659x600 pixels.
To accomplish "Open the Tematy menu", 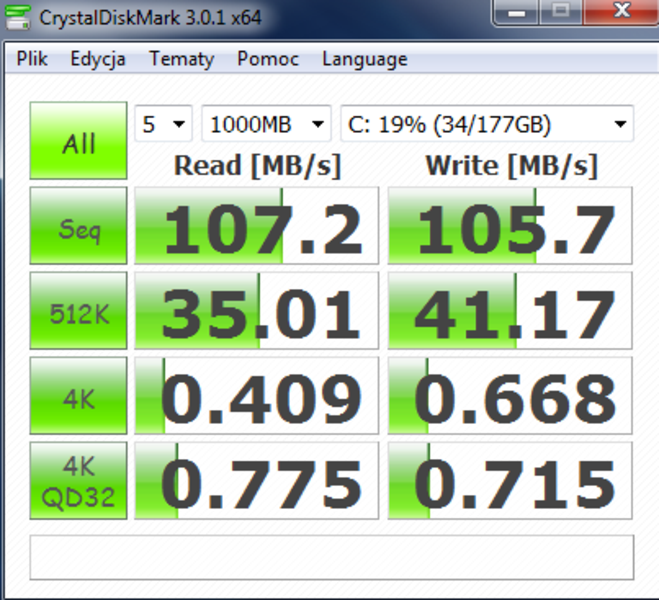I will tap(182, 59).
